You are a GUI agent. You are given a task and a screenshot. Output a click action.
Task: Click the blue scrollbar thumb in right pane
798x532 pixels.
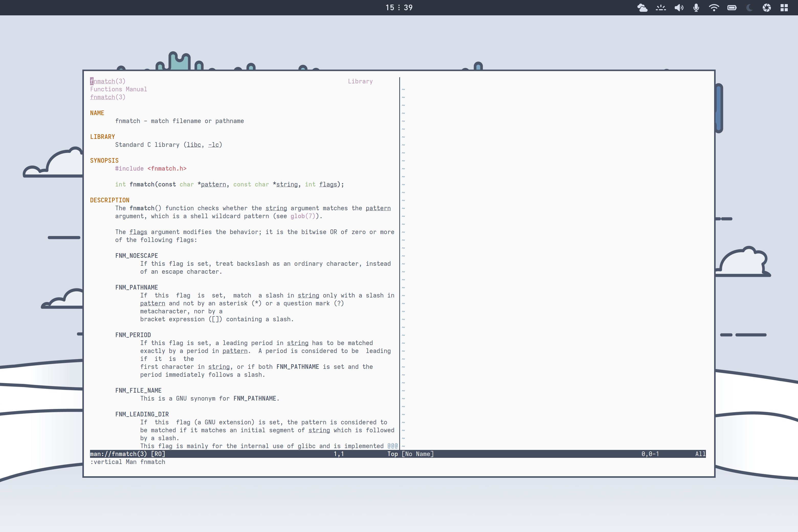tap(718, 108)
